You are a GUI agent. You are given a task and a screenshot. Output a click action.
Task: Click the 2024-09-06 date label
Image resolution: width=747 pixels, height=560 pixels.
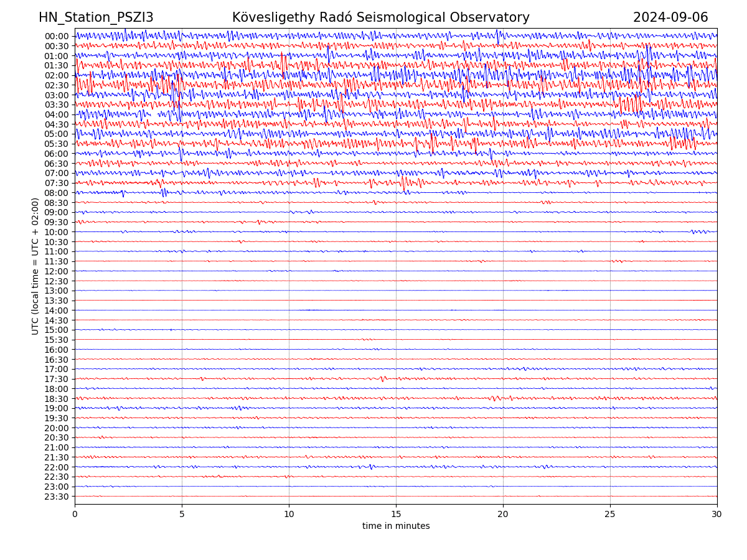point(670,17)
